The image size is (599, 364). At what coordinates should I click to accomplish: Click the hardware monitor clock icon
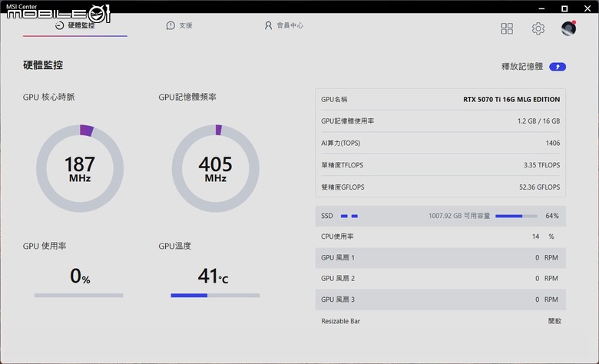(59, 25)
